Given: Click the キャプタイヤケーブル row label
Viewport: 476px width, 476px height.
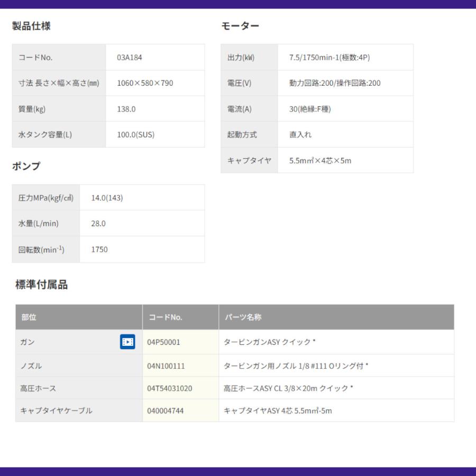Looking at the screenshot, I should click(x=56, y=411).
